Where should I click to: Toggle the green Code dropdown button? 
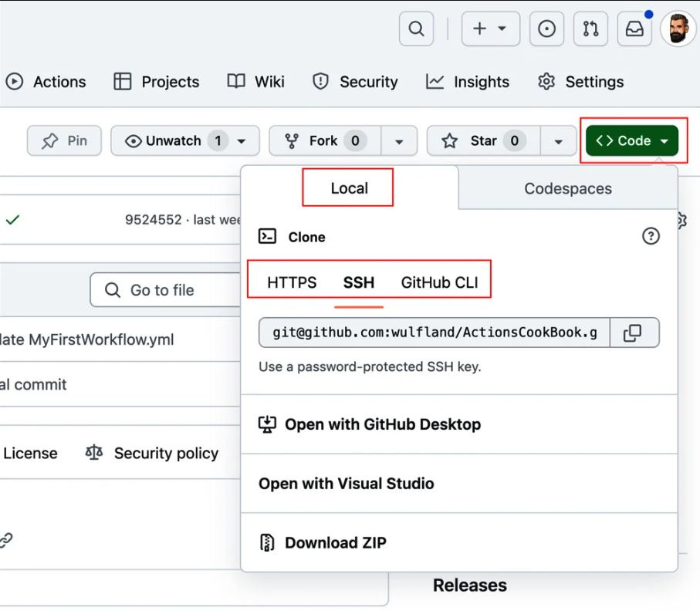pyautogui.click(x=632, y=140)
